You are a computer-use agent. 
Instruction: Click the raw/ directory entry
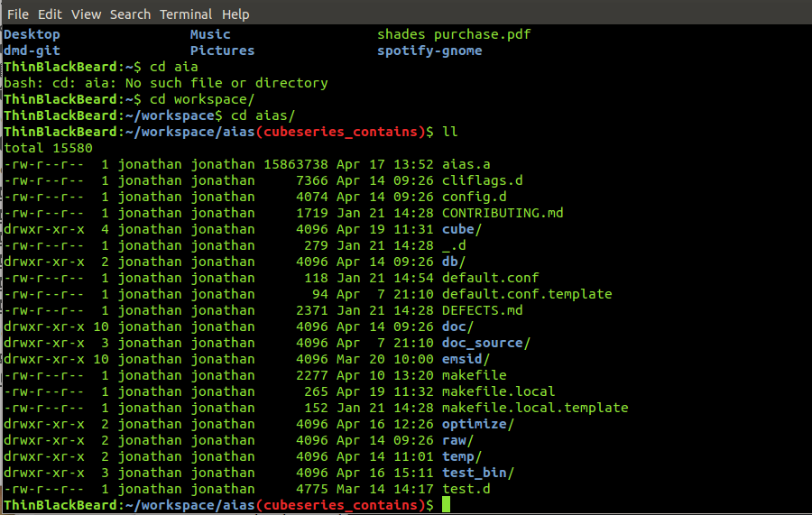(x=457, y=440)
